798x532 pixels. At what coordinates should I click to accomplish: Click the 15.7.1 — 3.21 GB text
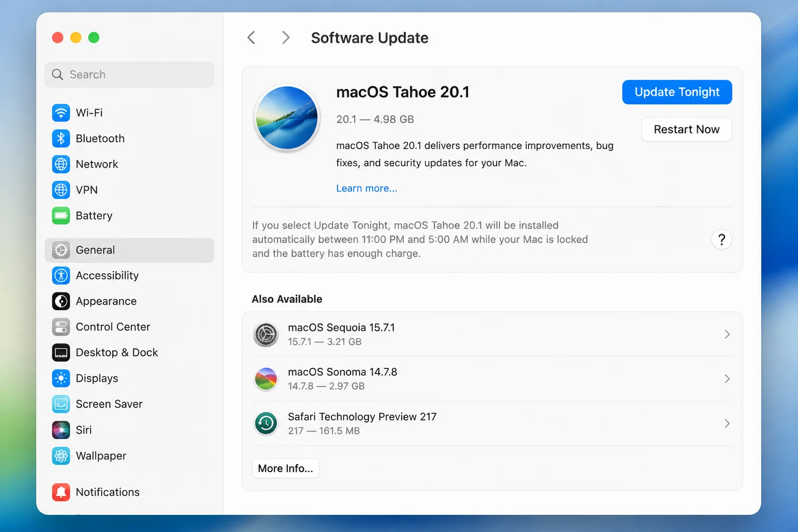click(x=325, y=342)
